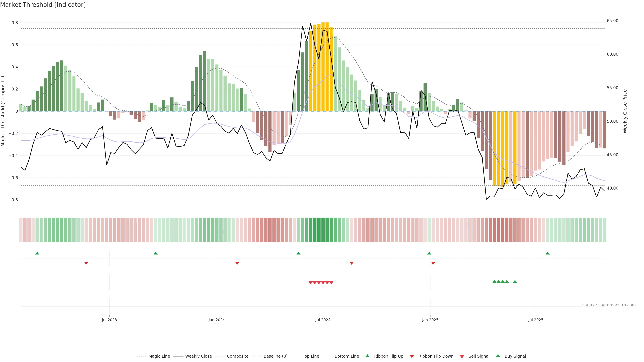Click the Ribbon Flip Up legend triangle icon
This screenshot has height=362, width=644.
[x=367, y=356]
